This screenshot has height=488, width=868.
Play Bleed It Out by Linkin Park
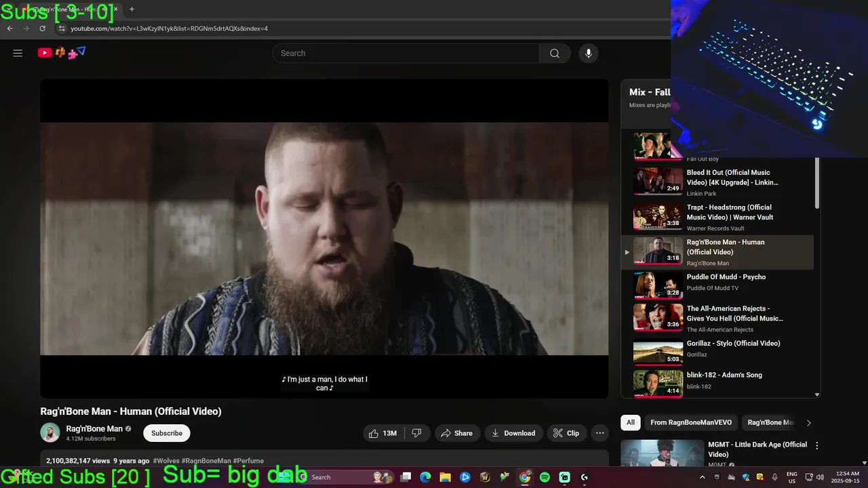pyautogui.click(x=718, y=182)
